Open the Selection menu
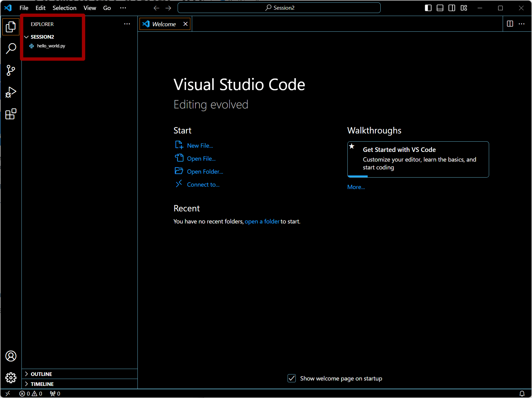Image resolution: width=532 pixels, height=398 pixels. (64, 8)
